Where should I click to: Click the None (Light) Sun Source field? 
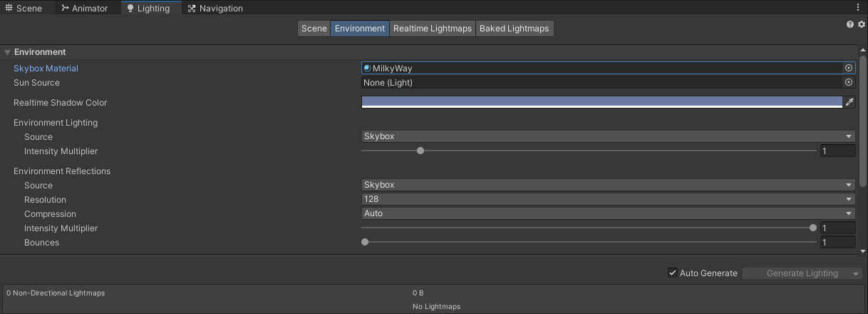coord(602,83)
